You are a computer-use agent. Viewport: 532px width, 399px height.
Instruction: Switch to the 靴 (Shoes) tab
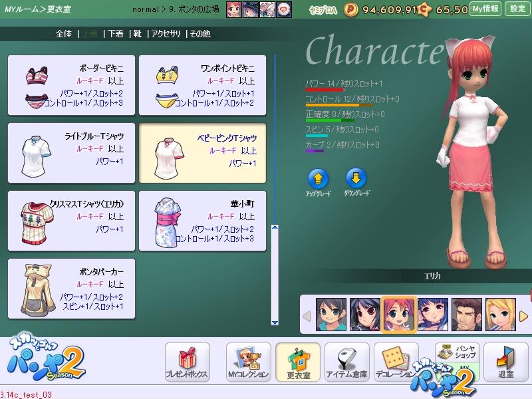[138, 34]
